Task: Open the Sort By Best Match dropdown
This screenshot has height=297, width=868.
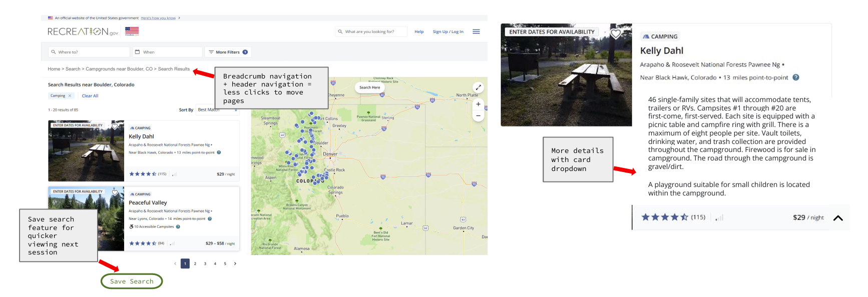Action: (217, 110)
